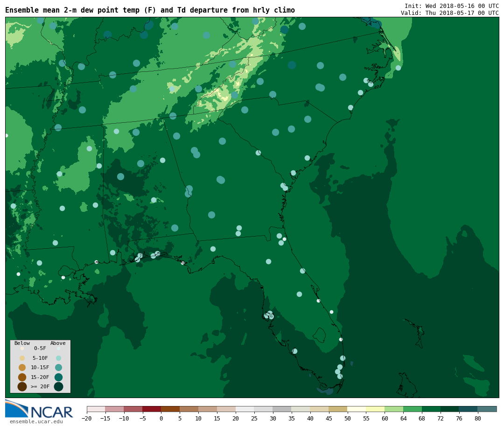Pick the 'Below' 5-10F tan legend circle
The height and width of the screenshot is (427, 504).
(x=22, y=358)
